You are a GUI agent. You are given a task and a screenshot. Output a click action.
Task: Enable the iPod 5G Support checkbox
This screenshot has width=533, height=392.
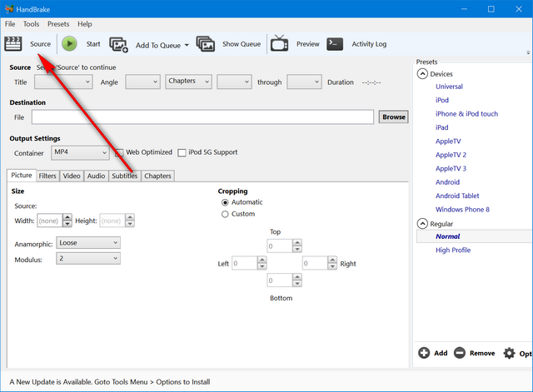tap(182, 153)
